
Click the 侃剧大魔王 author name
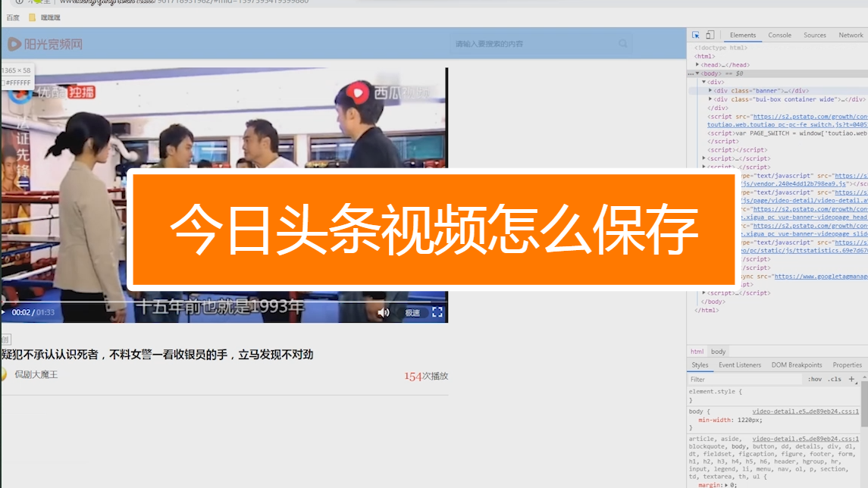[x=36, y=374]
